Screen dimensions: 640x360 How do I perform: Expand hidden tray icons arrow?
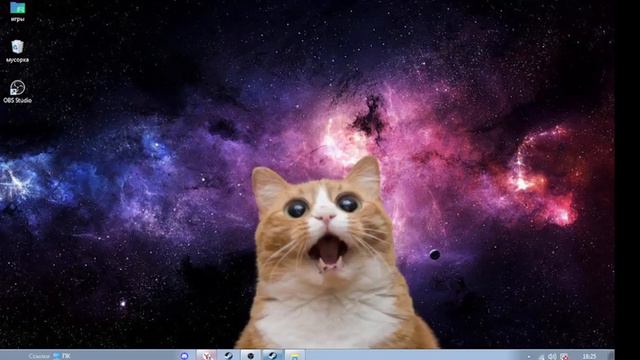coord(529,357)
